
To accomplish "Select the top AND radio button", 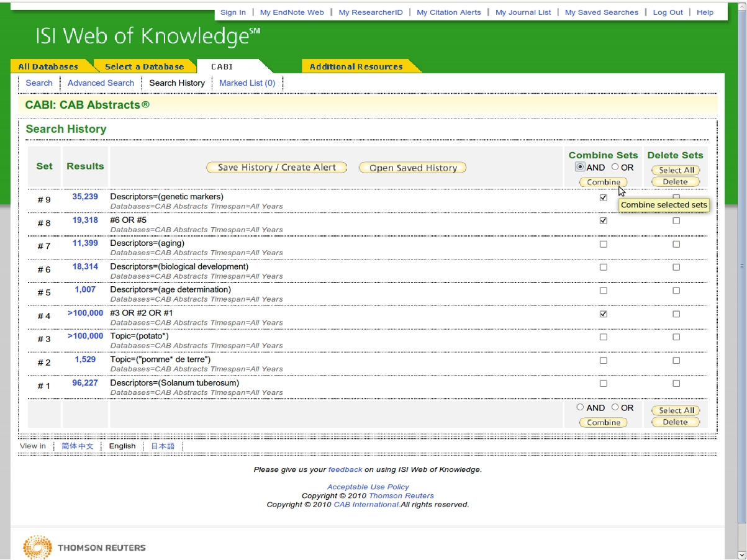I will tap(580, 167).
